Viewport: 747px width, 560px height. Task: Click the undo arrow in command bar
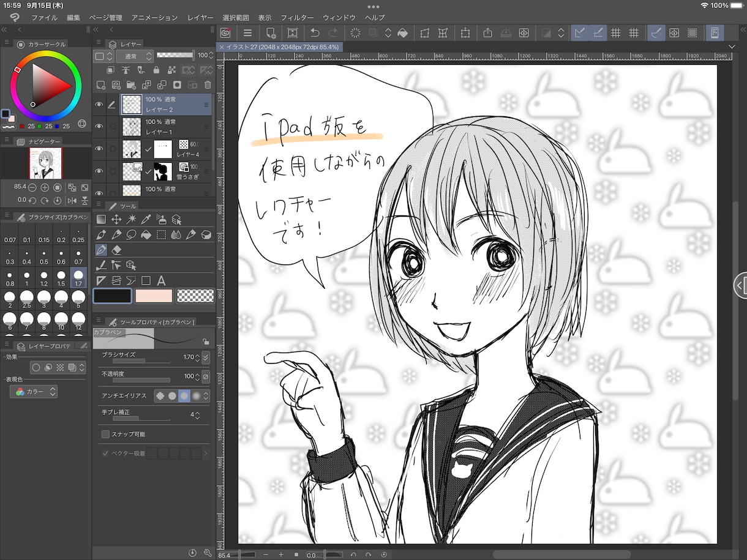point(315,33)
